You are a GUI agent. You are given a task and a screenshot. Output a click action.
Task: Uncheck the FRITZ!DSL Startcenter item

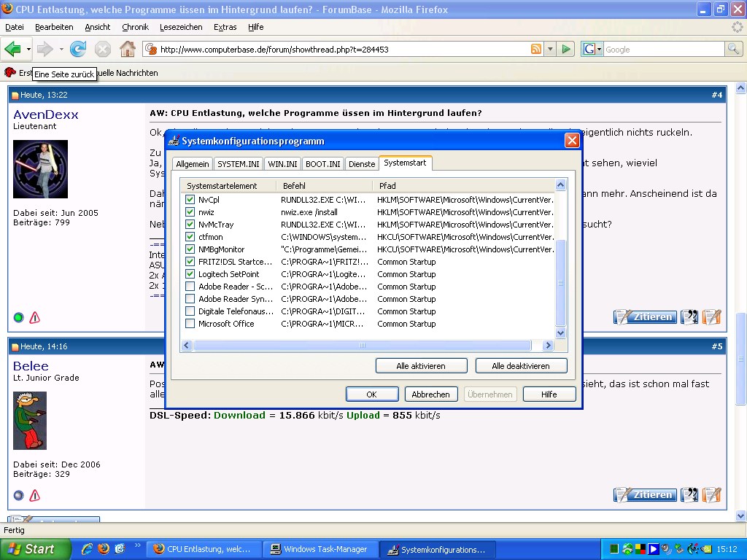pyautogui.click(x=190, y=262)
